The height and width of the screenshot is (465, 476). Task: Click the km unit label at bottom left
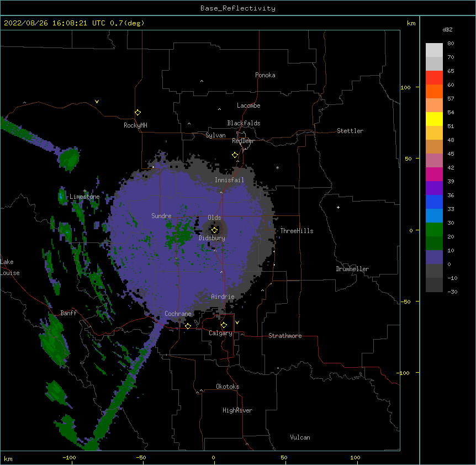tap(8, 459)
